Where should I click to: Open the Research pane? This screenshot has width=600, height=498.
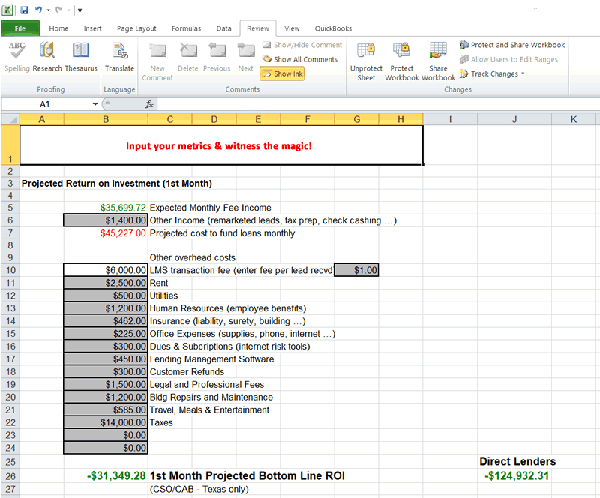[x=47, y=57]
